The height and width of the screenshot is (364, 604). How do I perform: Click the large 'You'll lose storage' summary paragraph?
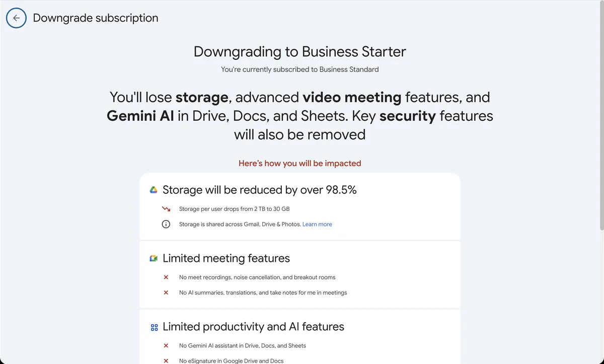300,116
